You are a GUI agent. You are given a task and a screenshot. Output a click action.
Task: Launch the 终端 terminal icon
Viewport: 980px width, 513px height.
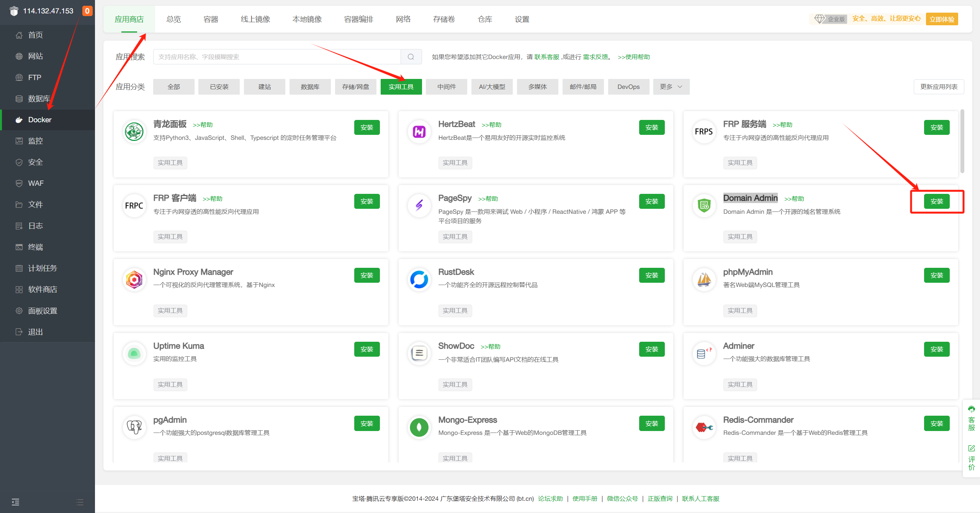pyautogui.click(x=19, y=247)
